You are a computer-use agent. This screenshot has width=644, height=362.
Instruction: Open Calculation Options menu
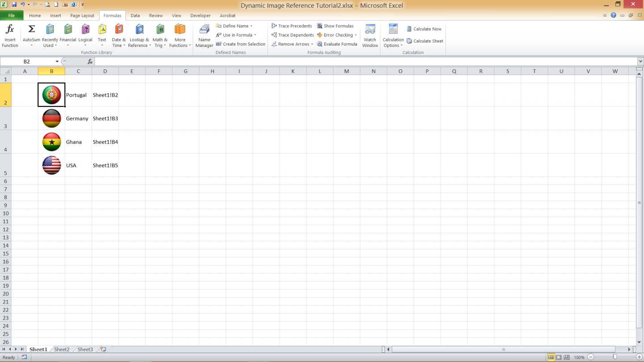tap(393, 36)
